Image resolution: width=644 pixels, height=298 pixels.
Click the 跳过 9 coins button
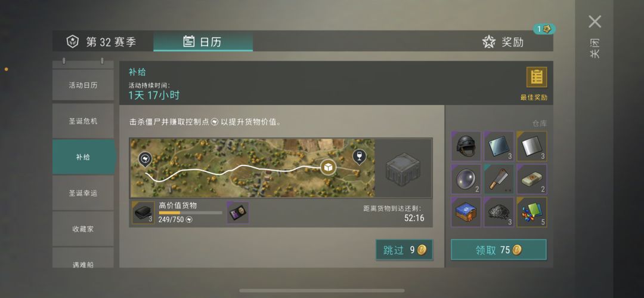point(404,250)
